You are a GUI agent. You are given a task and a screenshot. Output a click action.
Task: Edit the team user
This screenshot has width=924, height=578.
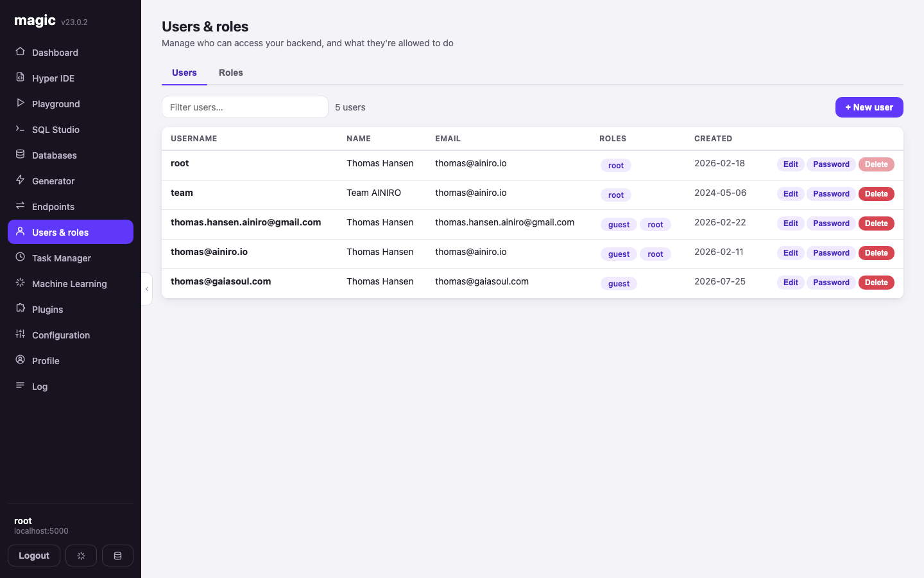(x=791, y=194)
